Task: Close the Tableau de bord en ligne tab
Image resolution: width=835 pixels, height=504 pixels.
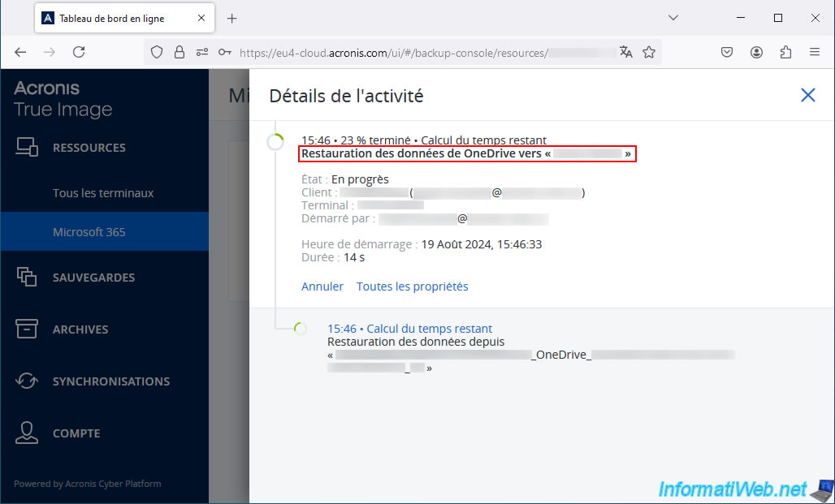Action: 201,18
